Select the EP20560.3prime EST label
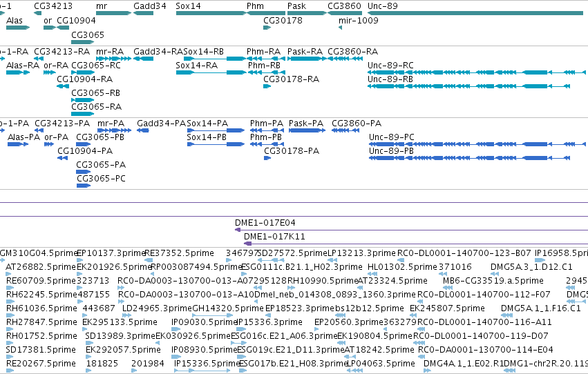This screenshot has height=374, width=588. [349, 322]
